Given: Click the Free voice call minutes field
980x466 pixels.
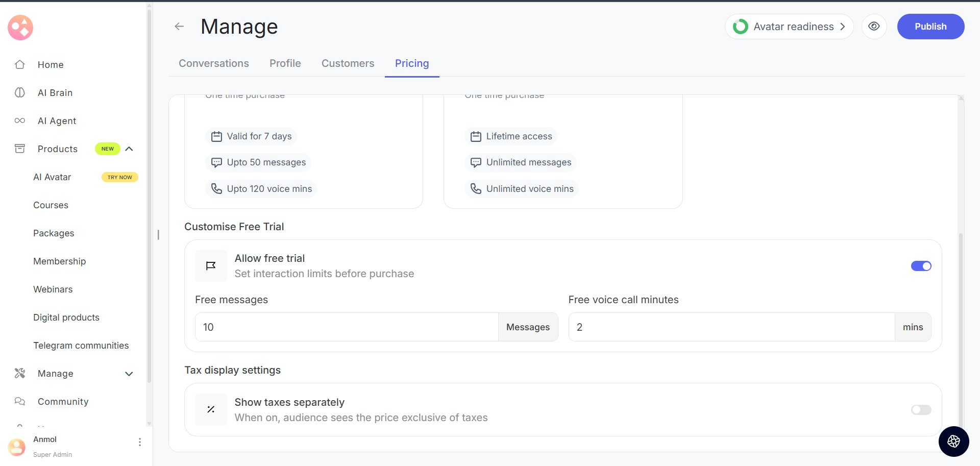Looking at the screenshot, I should [731, 327].
